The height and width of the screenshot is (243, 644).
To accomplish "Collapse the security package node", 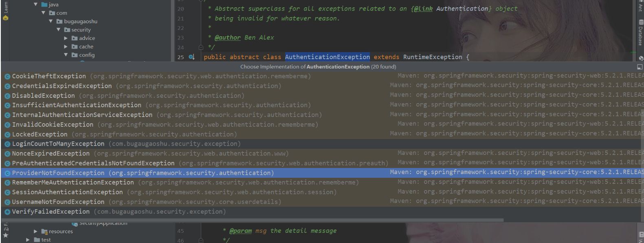I will [59, 30].
